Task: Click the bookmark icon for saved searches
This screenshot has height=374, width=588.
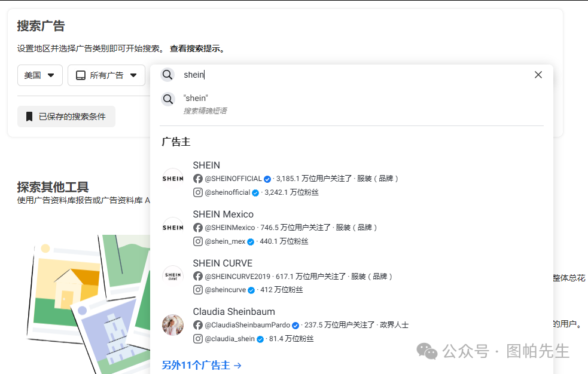Action: pyautogui.click(x=29, y=117)
